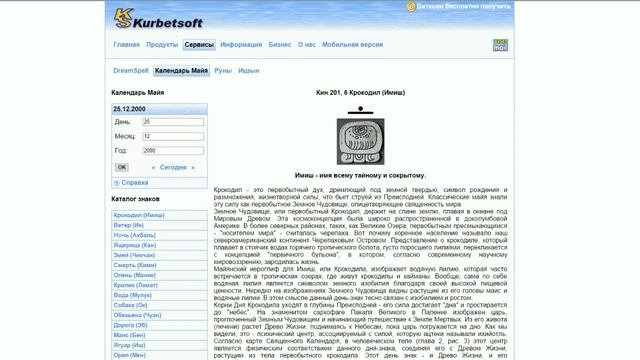Click the Kurbetsoft logo

[x=158, y=19]
